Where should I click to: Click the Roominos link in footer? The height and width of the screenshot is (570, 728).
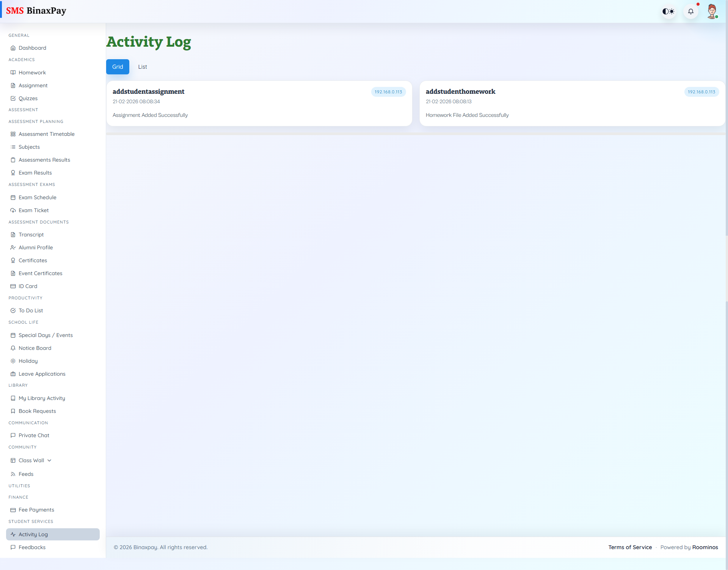pyautogui.click(x=705, y=547)
